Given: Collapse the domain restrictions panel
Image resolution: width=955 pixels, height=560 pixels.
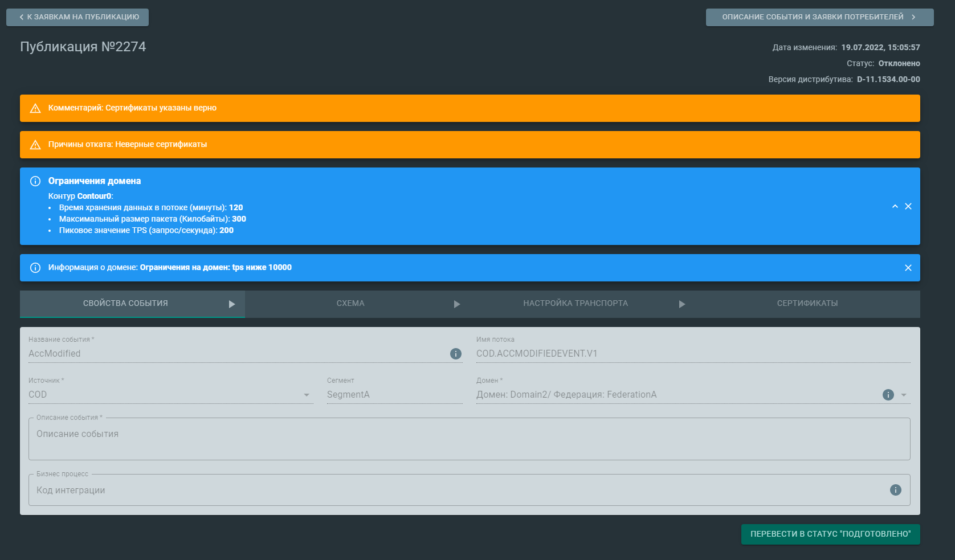Looking at the screenshot, I should (x=895, y=206).
